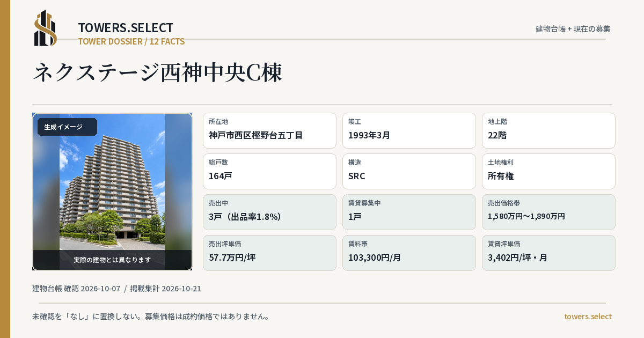Image resolution: width=644 pixels, height=338 pixels.
Task: Select the 所在地 card showing 神戸市西区樫野台五丁目
Action: point(269,130)
